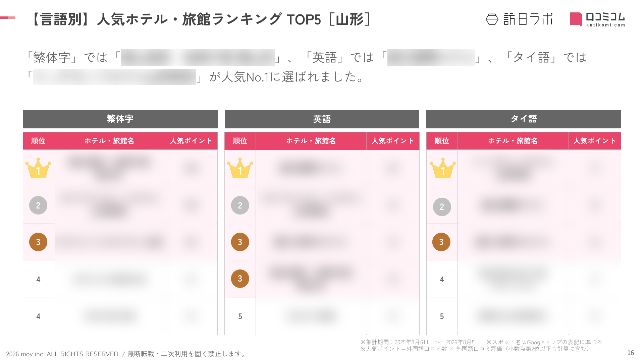Click the gold crown in タイ語 table
The image size is (644, 362).
[443, 168]
